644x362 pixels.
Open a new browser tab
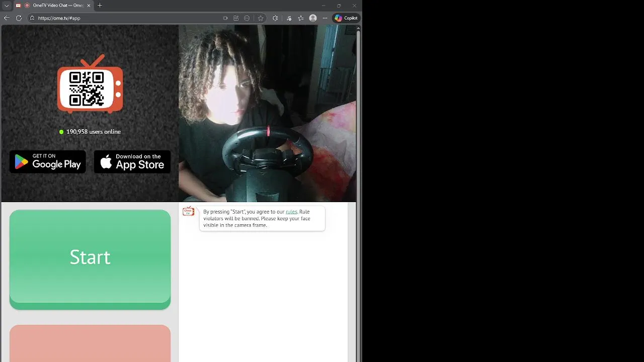click(100, 6)
